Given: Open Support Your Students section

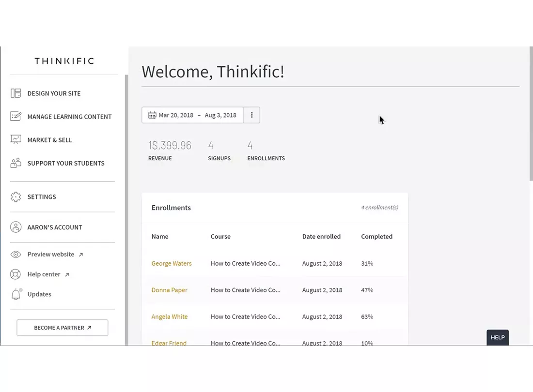Looking at the screenshot, I should click(66, 163).
